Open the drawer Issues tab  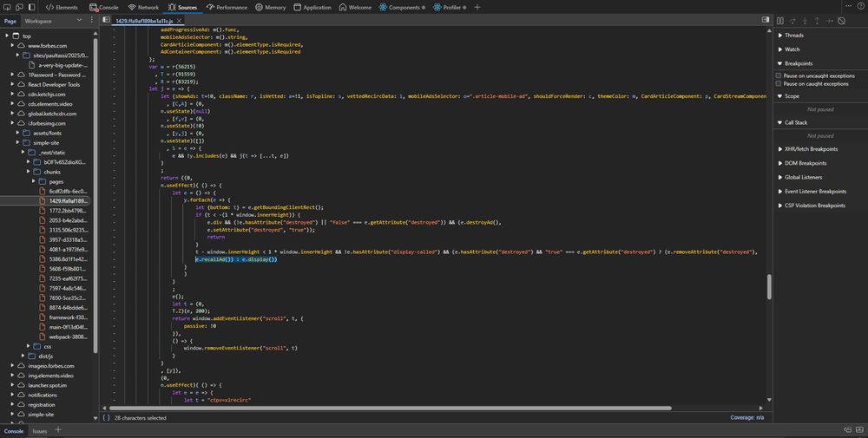pyautogui.click(x=39, y=431)
